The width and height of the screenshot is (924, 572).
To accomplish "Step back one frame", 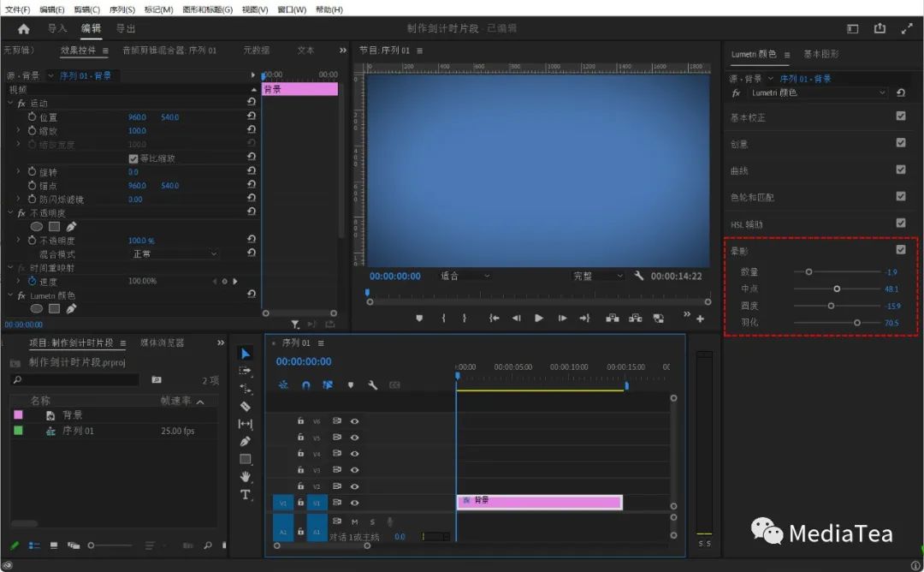I will [516, 318].
